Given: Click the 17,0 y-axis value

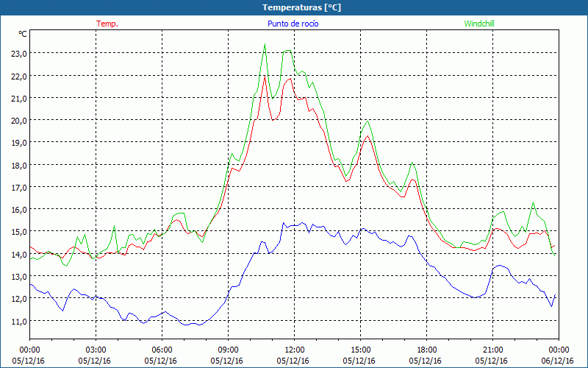Looking at the screenshot, I should click(19, 188).
